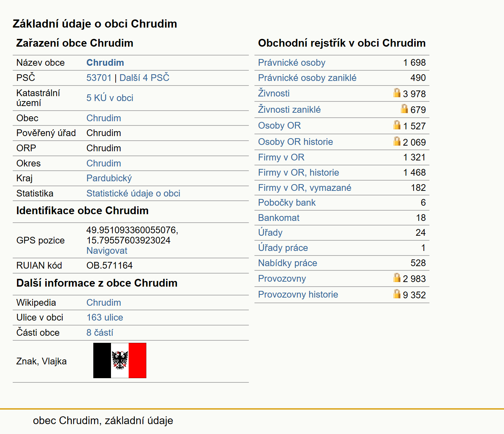Open the Živnosti link
The height and width of the screenshot is (434, 504).
pos(274,93)
